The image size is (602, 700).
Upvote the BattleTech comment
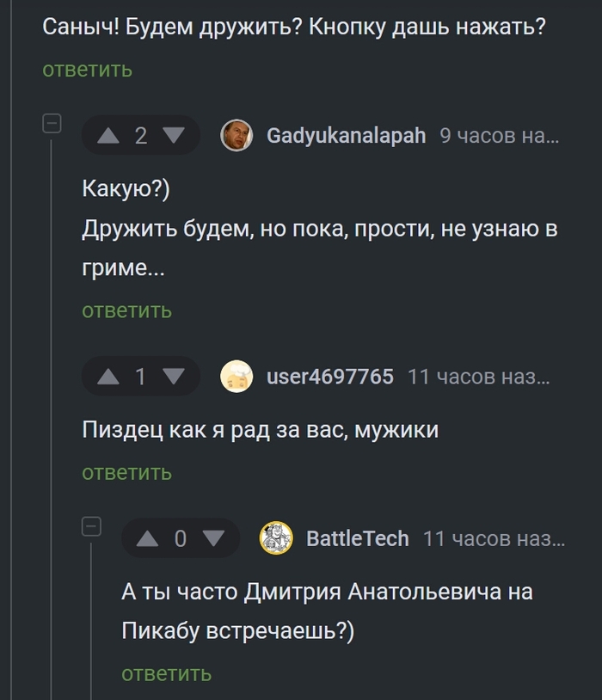(x=148, y=539)
